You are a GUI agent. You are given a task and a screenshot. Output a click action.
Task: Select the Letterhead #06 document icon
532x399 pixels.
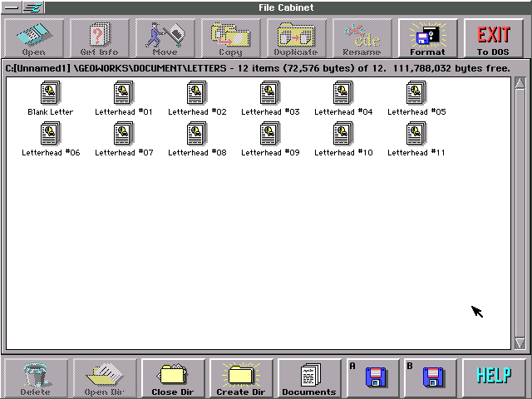pyautogui.click(x=50, y=134)
